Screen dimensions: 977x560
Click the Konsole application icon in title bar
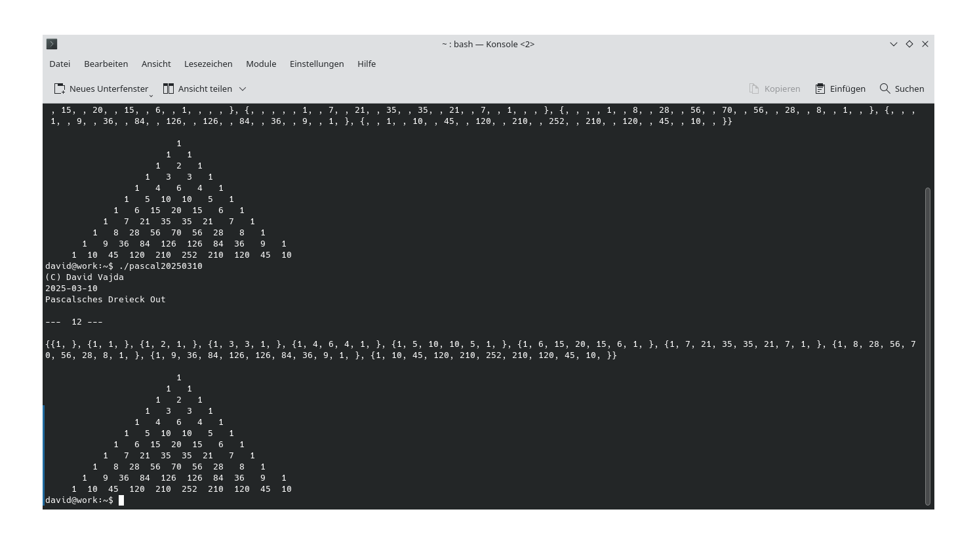51,44
